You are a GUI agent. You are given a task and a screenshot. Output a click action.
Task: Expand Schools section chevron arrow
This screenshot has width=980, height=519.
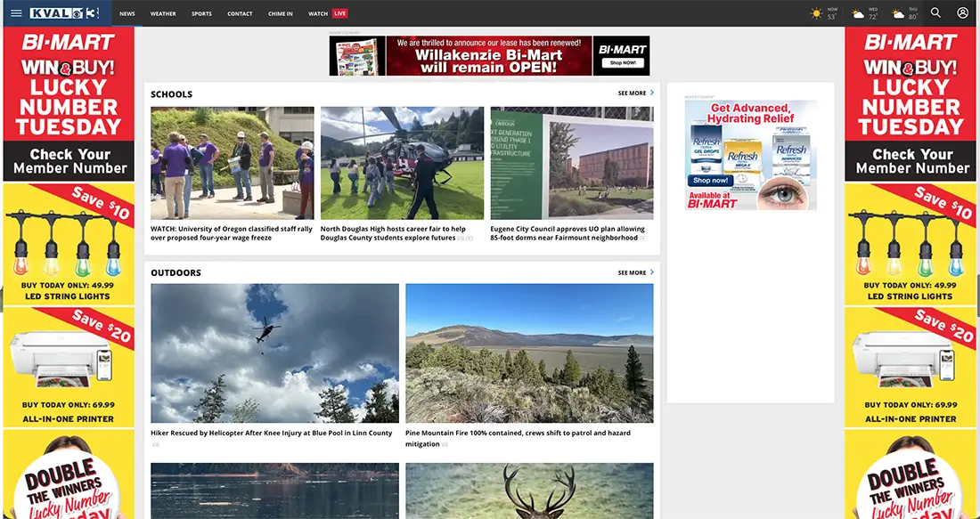point(652,93)
